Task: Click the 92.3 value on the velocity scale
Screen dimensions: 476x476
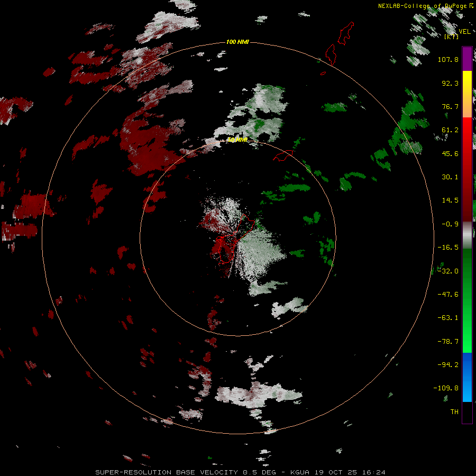Action: click(x=450, y=83)
